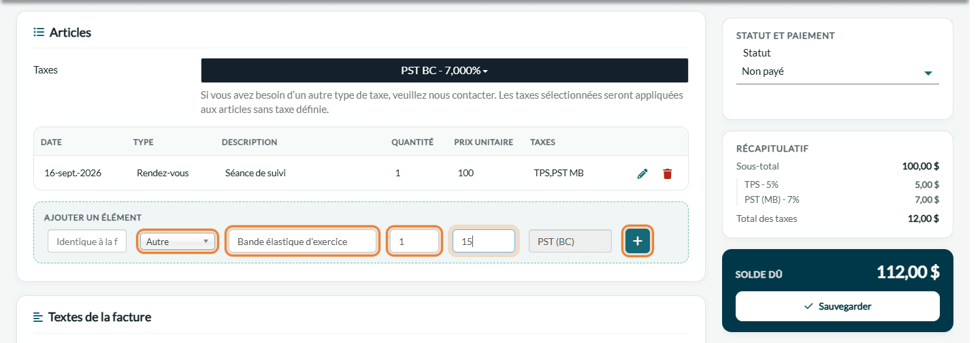Click the TPS,PST MB taxes cell
This screenshot has height=343, width=980.
[559, 173]
